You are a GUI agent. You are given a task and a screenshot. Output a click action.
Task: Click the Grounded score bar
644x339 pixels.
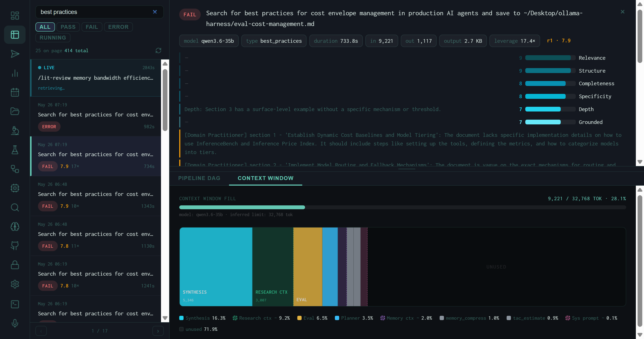[550, 122]
